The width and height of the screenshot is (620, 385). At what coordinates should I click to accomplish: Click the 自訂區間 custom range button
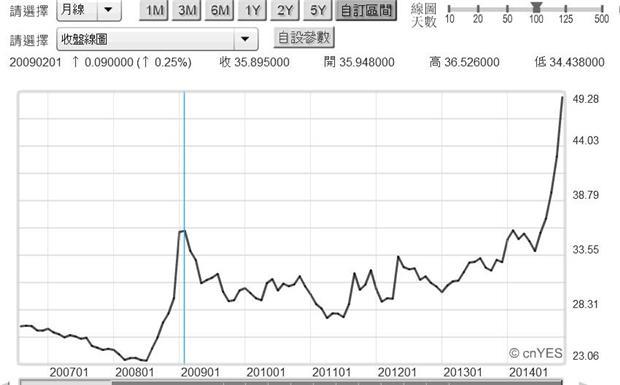click(x=366, y=10)
